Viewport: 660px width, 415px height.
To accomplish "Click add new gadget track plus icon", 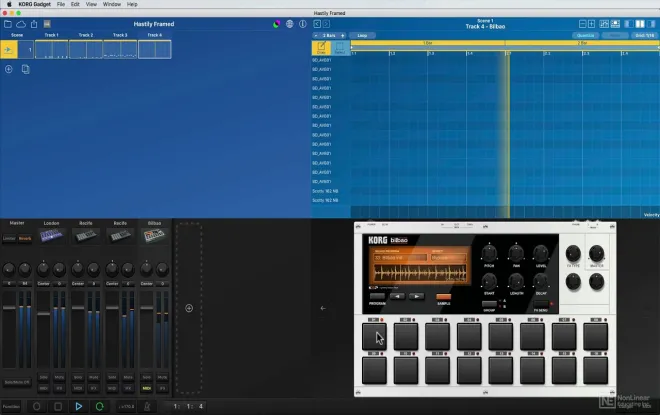I will (x=189, y=309).
